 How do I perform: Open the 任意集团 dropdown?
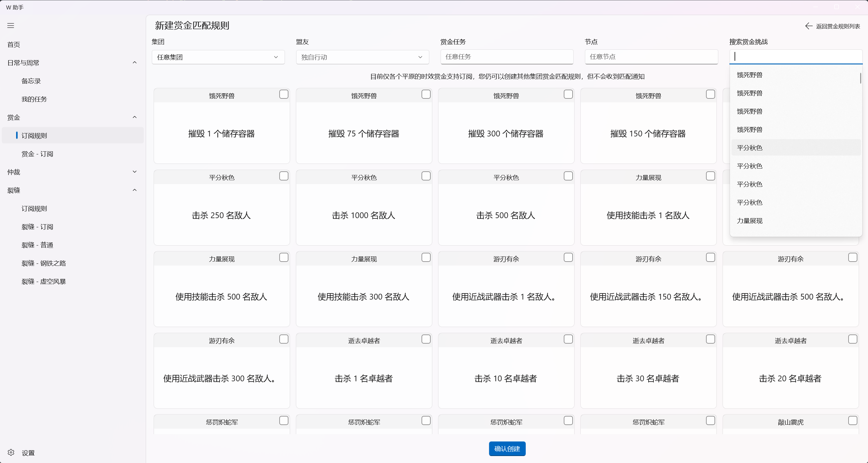pyautogui.click(x=218, y=57)
